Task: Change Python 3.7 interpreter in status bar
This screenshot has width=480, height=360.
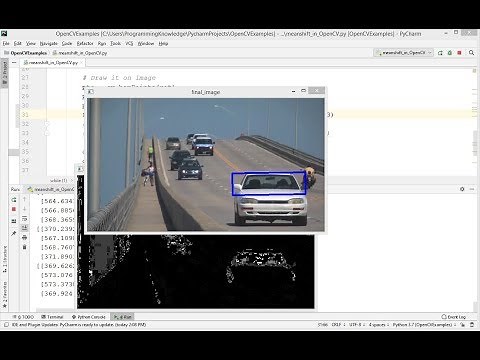Action: point(424,324)
